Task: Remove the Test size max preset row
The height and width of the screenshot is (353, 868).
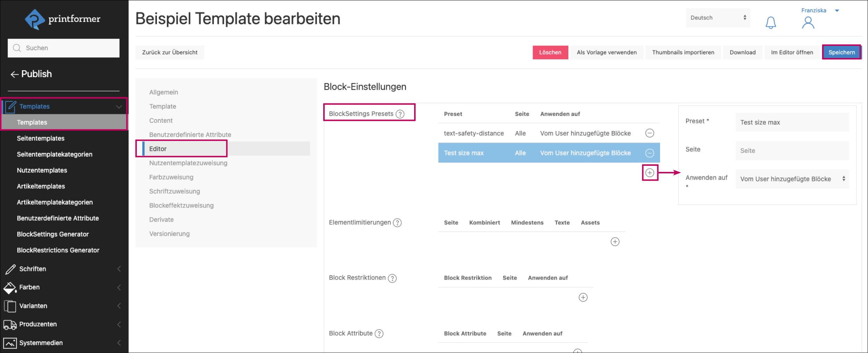Action: pyautogui.click(x=649, y=153)
